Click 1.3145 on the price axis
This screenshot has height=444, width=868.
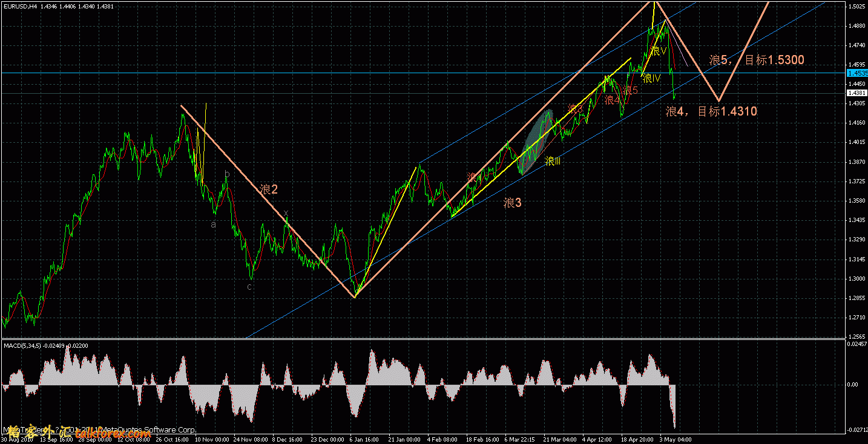[x=856, y=260]
